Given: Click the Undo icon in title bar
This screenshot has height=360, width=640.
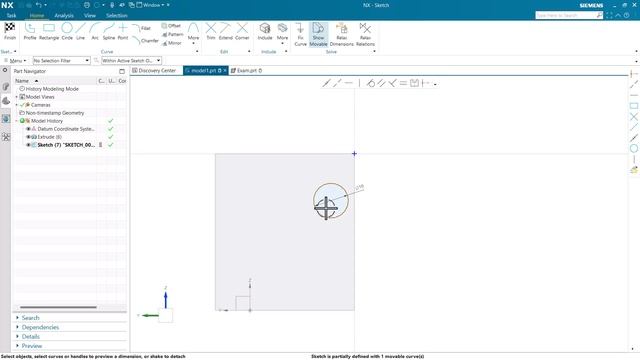Looking at the screenshot, I should tap(38, 5).
